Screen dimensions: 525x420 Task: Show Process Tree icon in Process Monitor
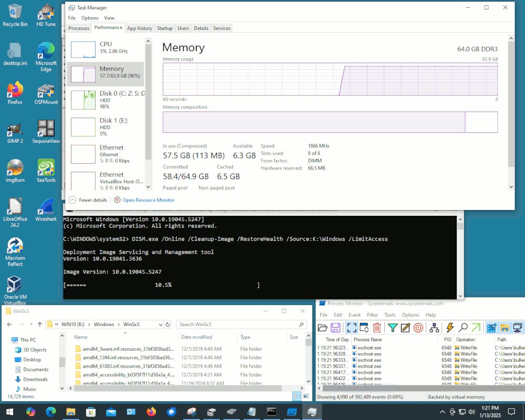(x=434, y=328)
